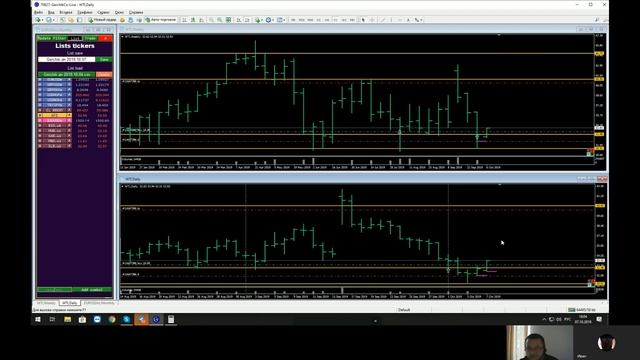Switch to the WTI,Weekly bottom chart tab
The width and height of the screenshot is (640, 360).
coord(46,303)
